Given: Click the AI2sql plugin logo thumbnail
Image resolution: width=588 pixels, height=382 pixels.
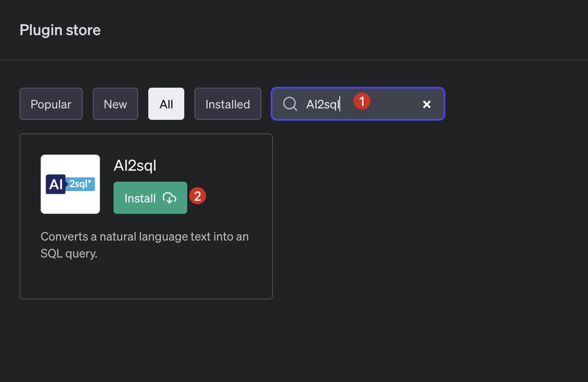Looking at the screenshot, I should click(x=70, y=184).
